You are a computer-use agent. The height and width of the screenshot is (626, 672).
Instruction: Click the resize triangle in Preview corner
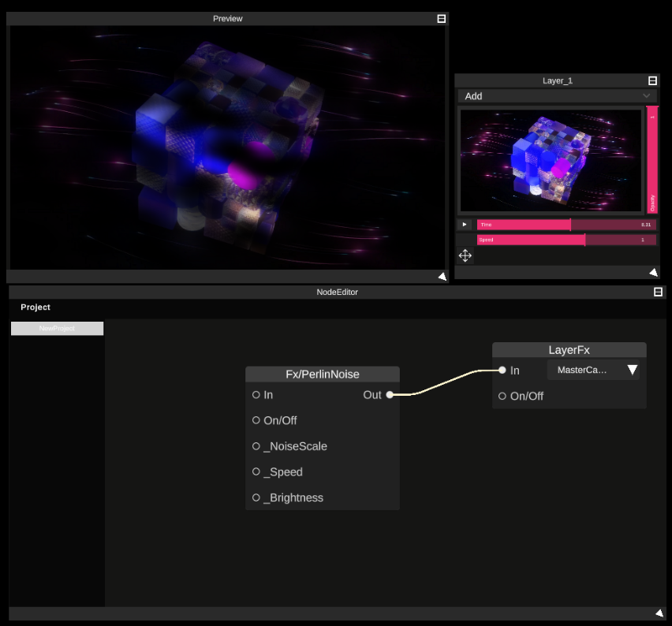[x=442, y=276]
